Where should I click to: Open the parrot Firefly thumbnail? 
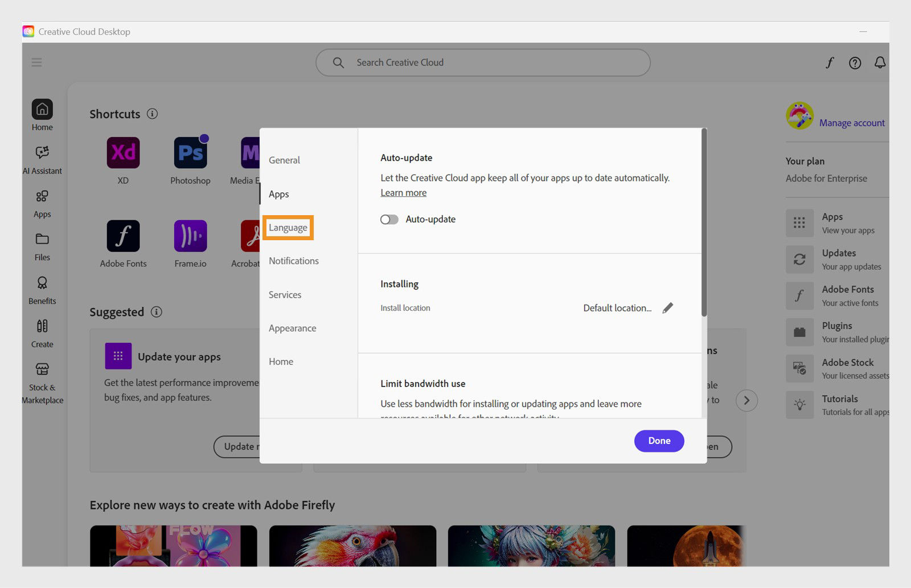click(x=353, y=546)
